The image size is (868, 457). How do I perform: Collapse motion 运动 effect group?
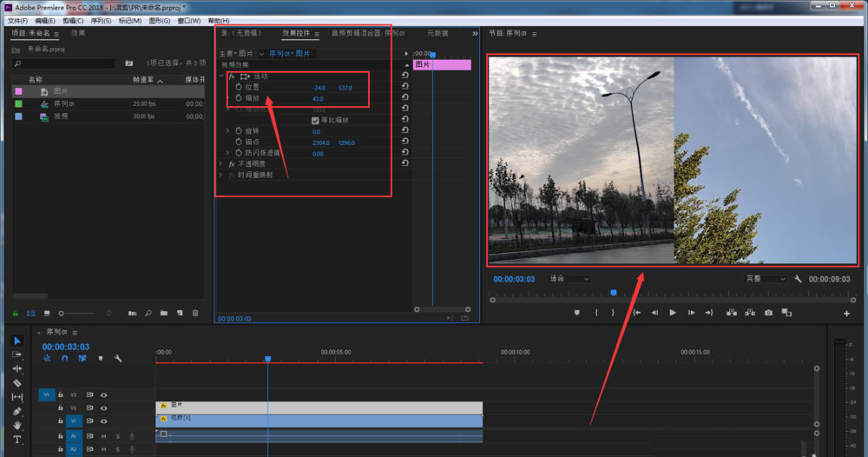point(222,76)
